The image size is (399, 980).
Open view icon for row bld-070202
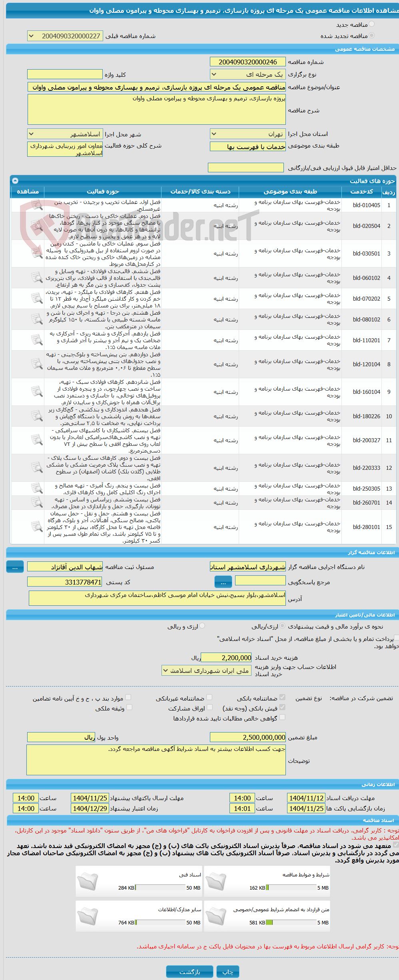click(x=37, y=298)
